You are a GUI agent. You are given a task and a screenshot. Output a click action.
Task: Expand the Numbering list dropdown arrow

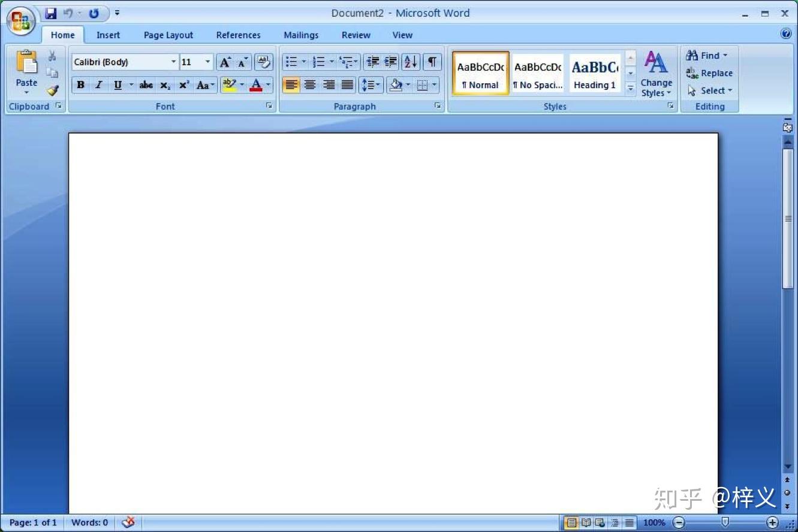332,62
